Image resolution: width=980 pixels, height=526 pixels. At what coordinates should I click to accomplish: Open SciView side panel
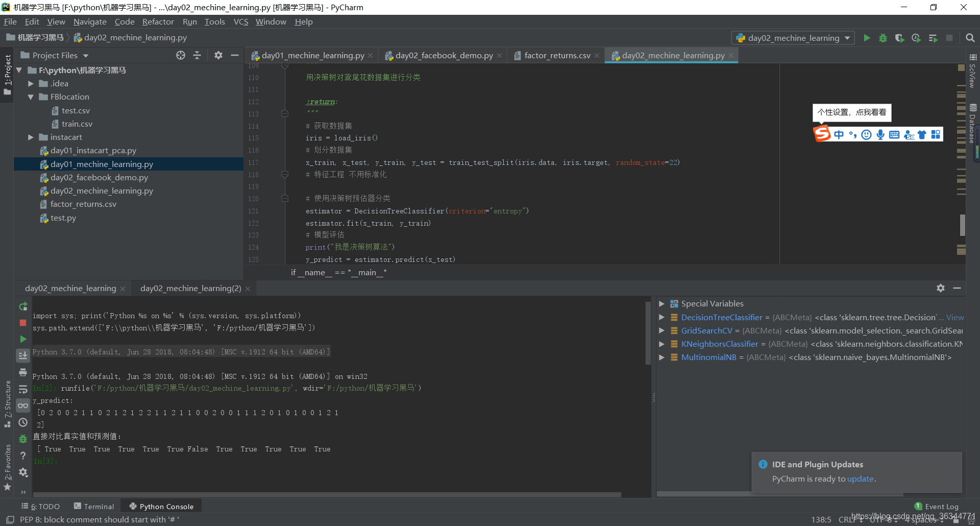point(973,70)
